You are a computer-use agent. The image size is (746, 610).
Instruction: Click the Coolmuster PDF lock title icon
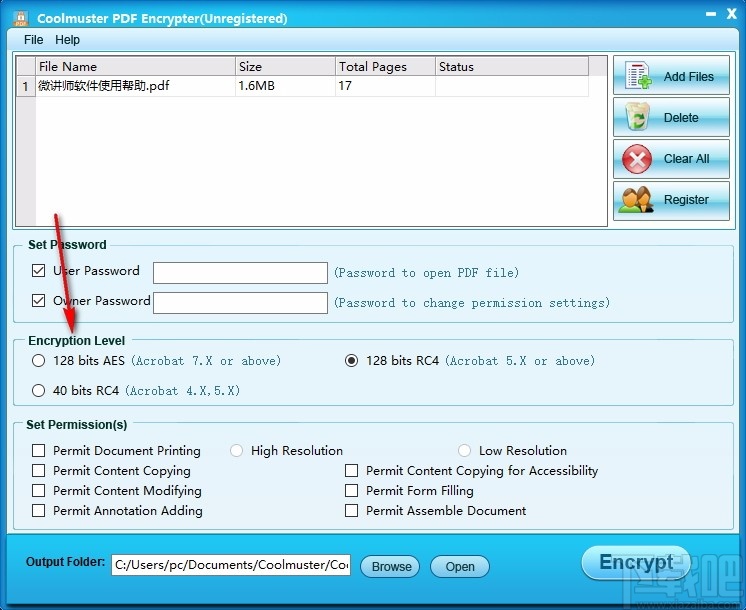(20, 18)
